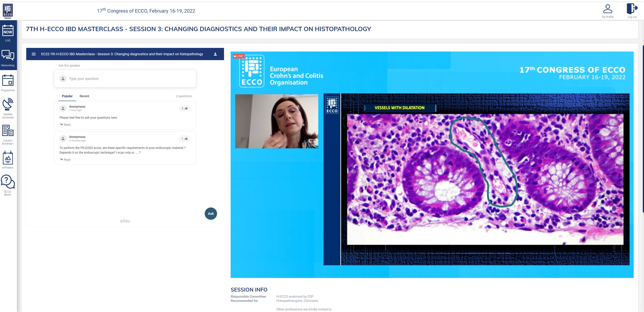
Task: Click the ECCO logo in the stream banner
Action: tap(251, 71)
